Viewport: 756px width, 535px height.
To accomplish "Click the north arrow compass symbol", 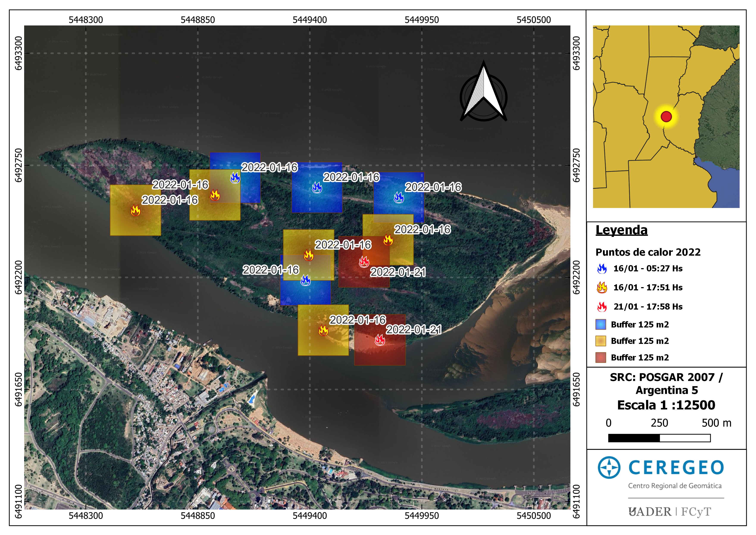I will coord(483,94).
